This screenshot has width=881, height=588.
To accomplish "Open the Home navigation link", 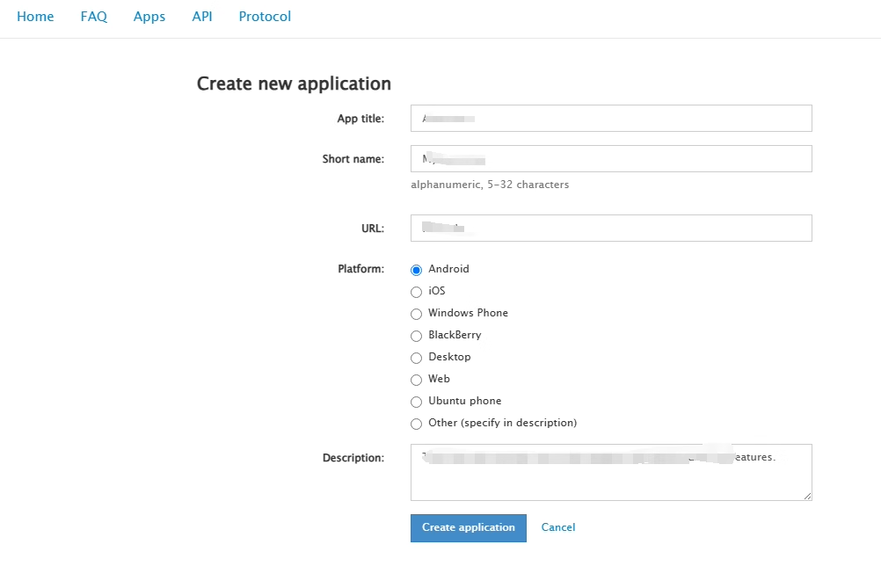I will pos(35,17).
